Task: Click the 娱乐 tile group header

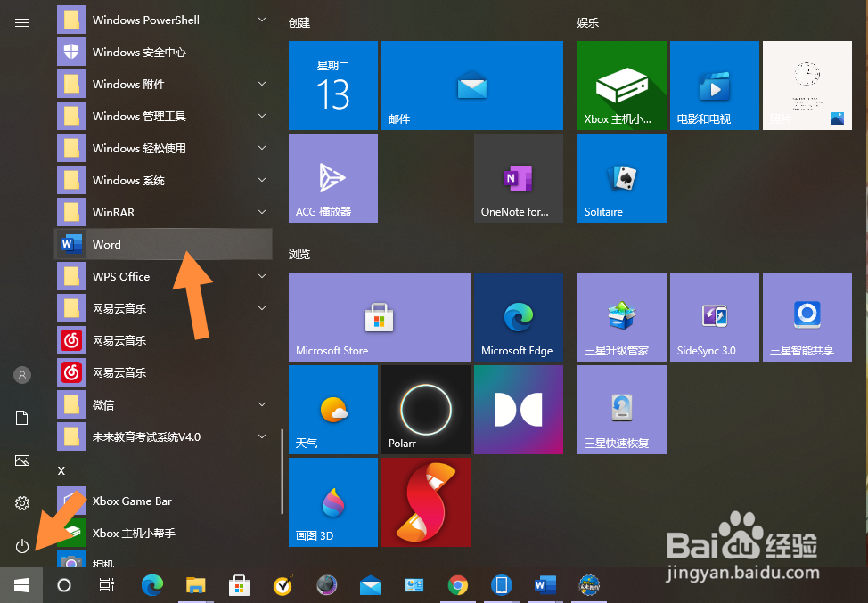Action: pos(588,22)
